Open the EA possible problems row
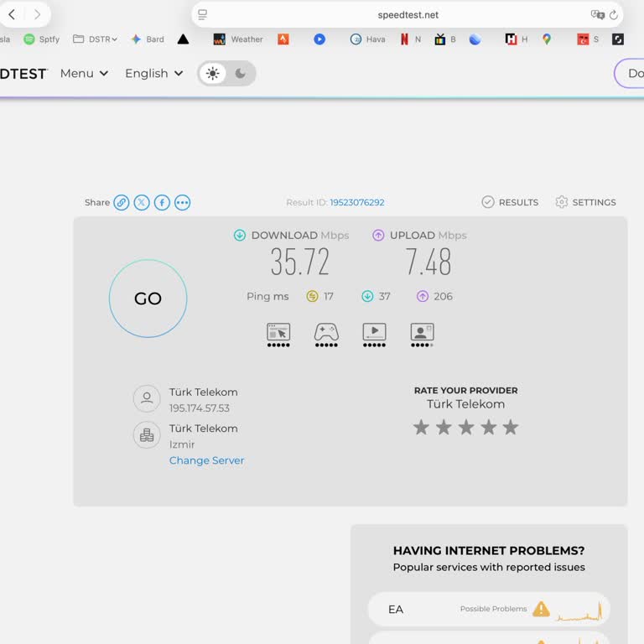The height and width of the screenshot is (644, 644). pyautogui.click(x=489, y=609)
